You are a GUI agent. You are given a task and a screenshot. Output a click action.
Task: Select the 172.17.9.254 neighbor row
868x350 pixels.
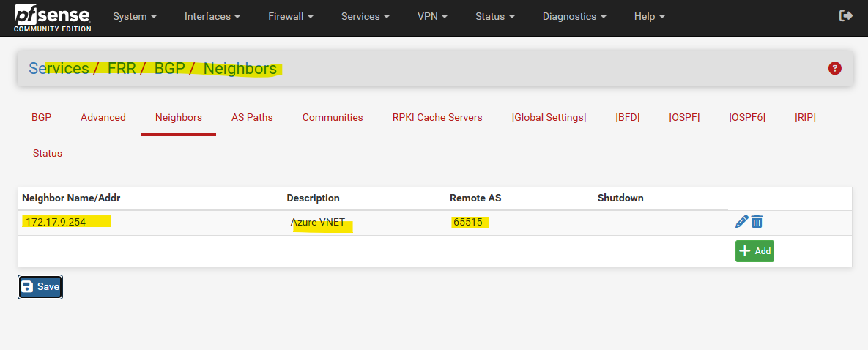tap(373, 223)
